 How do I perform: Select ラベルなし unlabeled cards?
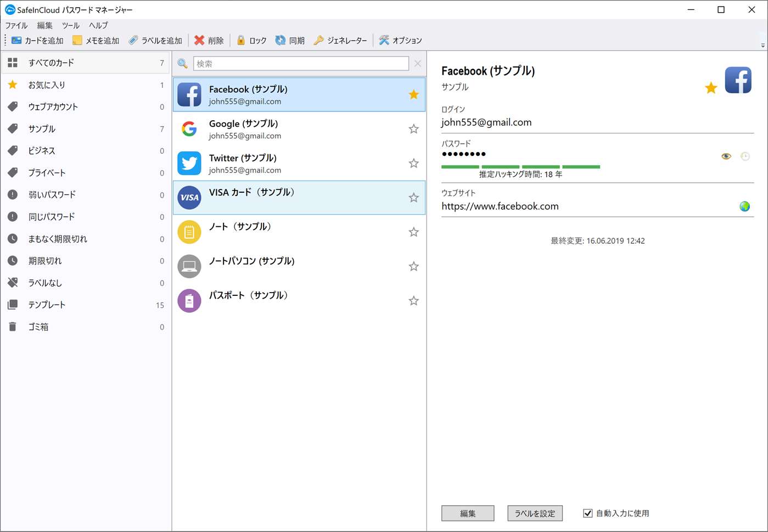coord(86,283)
